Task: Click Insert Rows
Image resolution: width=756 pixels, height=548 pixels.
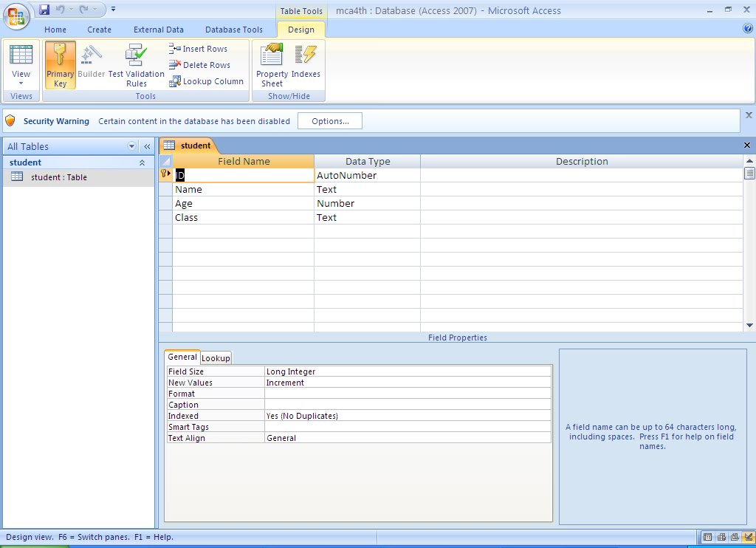Action: [198, 49]
